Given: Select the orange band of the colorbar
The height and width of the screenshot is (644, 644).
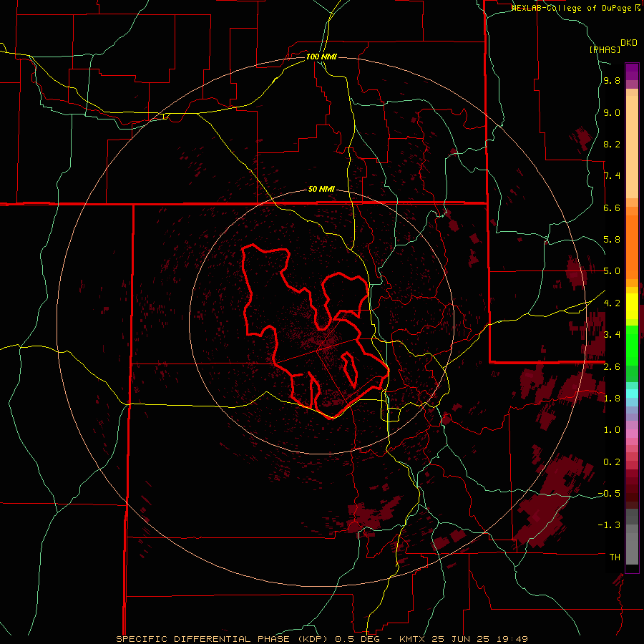Looking at the screenshot, I should coord(632,246).
